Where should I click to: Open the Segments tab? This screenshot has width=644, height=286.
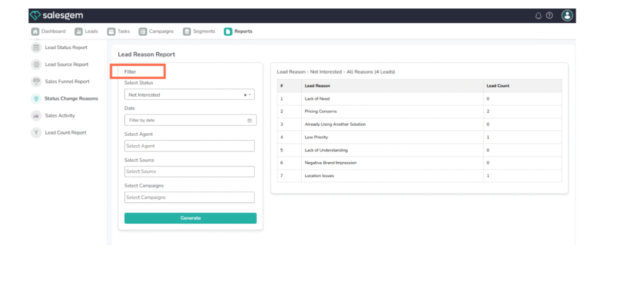tap(199, 31)
